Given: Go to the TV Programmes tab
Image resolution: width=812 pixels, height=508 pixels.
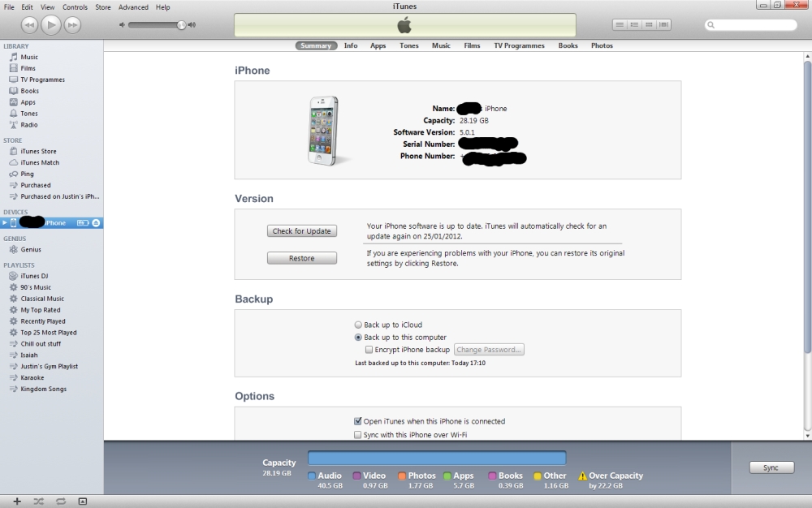Looking at the screenshot, I should 519,45.
